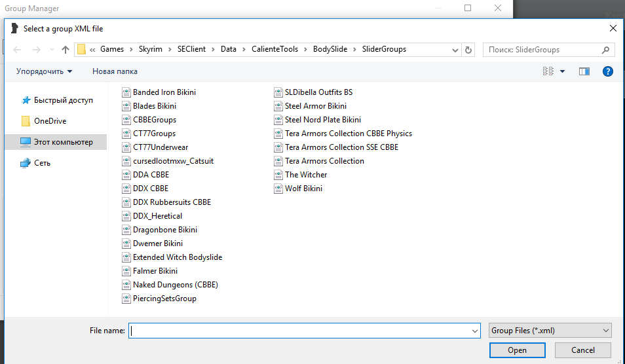Click the Cancel button
This screenshot has height=364, width=625.
tap(582, 350)
